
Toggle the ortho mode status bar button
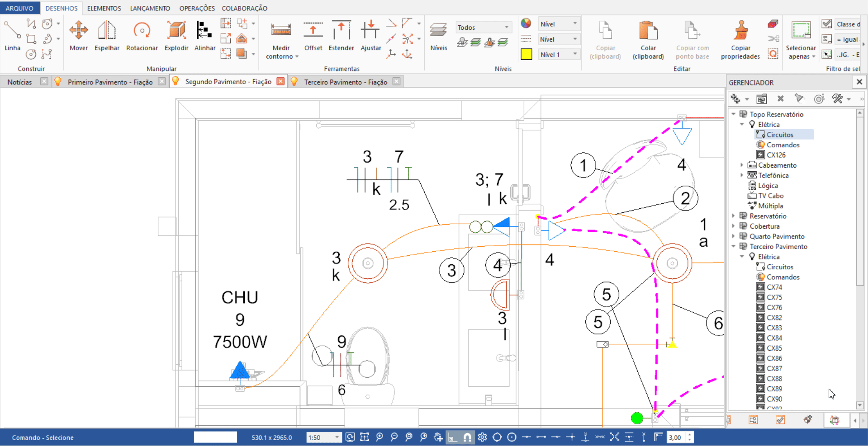click(452, 437)
